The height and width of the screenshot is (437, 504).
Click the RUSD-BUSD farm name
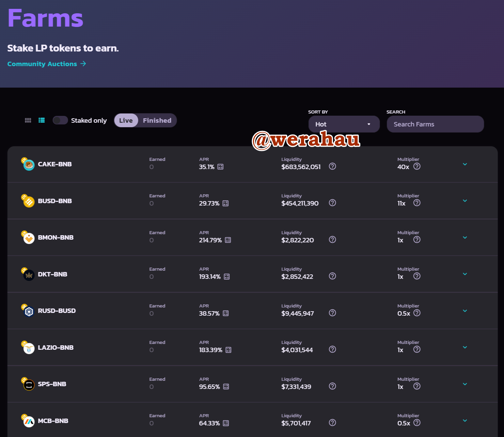[57, 311]
